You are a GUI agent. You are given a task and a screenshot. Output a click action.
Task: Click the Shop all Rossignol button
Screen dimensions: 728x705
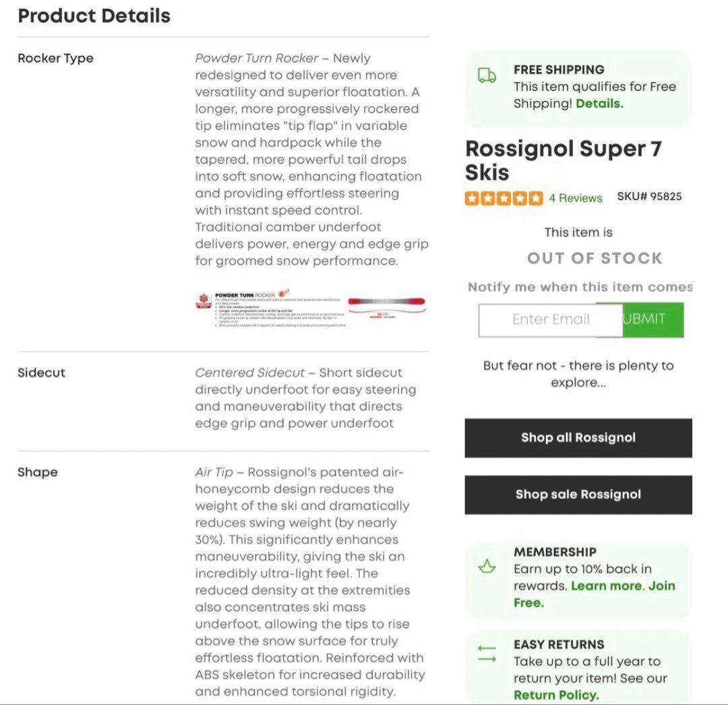tap(578, 437)
